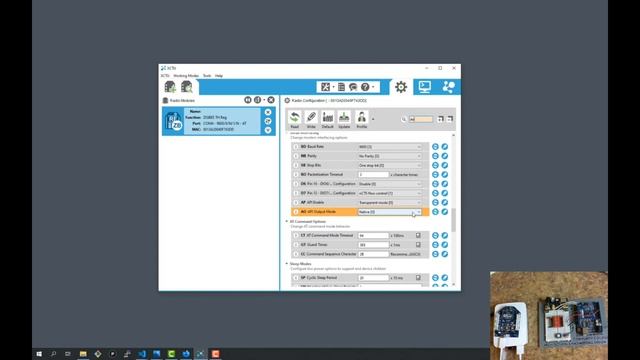Viewport: 640px width, 360px height.
Task: Open the tools icon dropdown arrow
Action: click(333, 87)
